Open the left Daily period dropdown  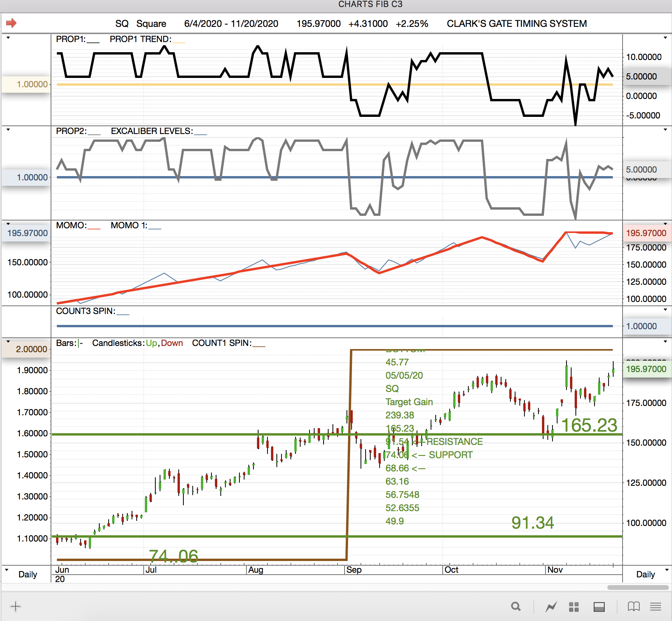(x=7, y=570)
